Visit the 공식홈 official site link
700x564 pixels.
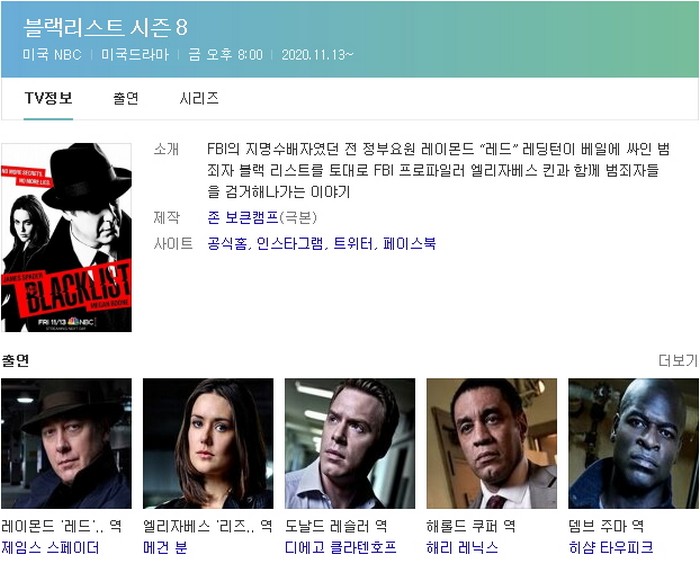[x=227, y=243]
